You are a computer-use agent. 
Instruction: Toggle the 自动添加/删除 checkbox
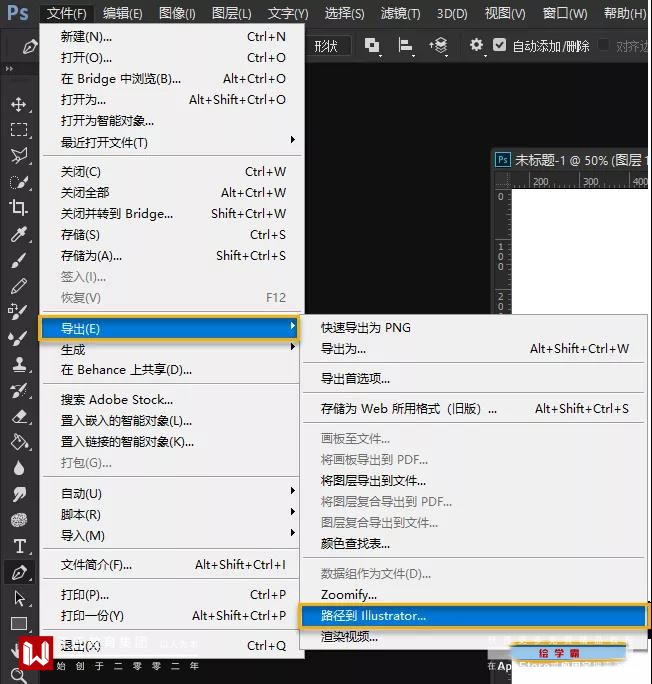tap(499, 45)
